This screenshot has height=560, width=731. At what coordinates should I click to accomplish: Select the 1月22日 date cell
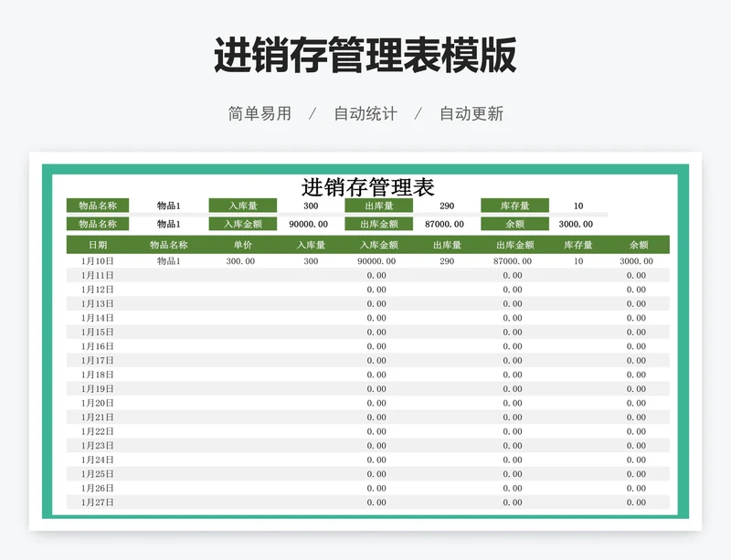[98, 431]
